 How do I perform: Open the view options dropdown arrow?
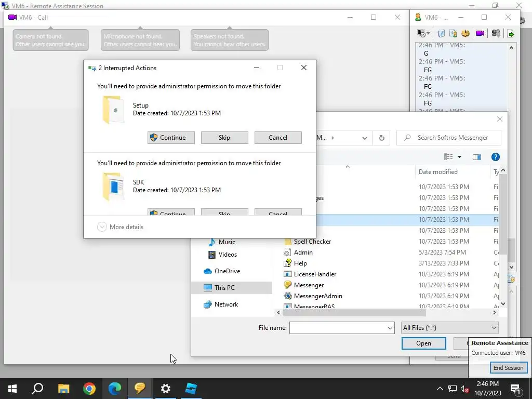459,157
